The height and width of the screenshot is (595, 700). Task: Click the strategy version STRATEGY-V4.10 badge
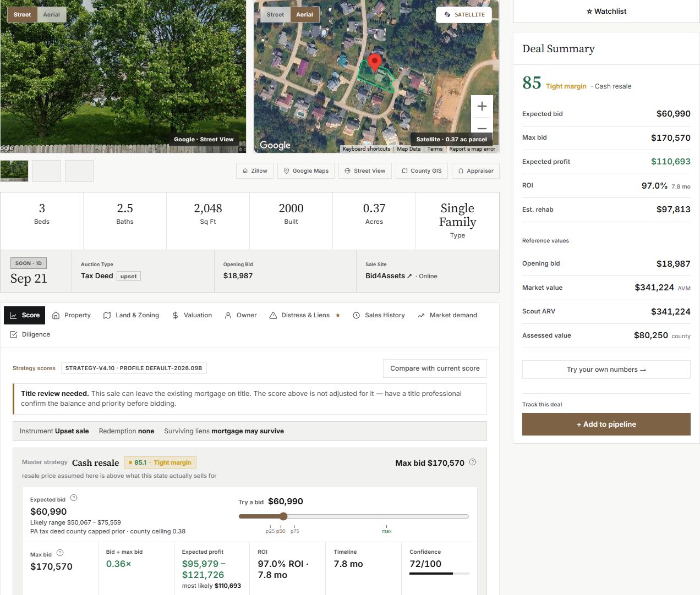134,368
